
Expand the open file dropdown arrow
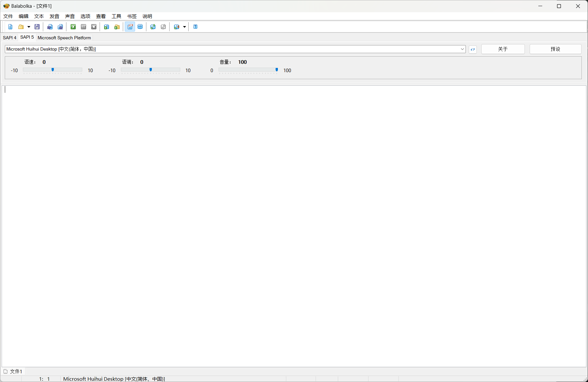(29, 27)
